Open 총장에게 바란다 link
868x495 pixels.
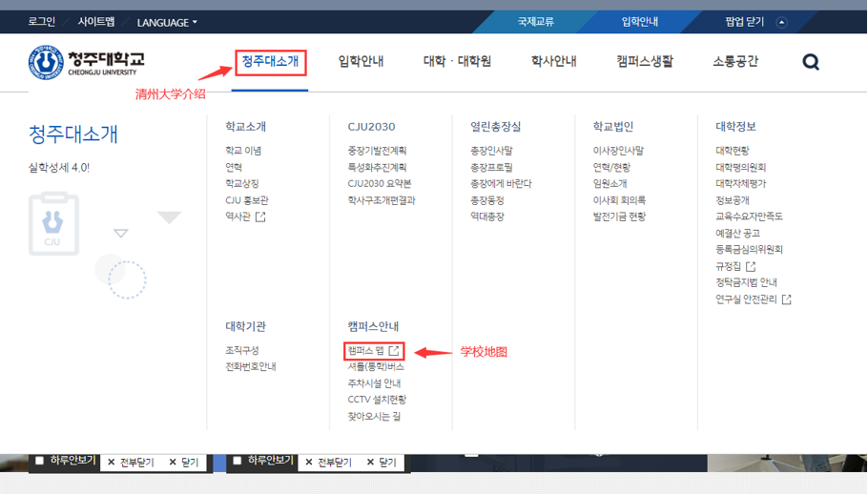click(x=501, y=184)
